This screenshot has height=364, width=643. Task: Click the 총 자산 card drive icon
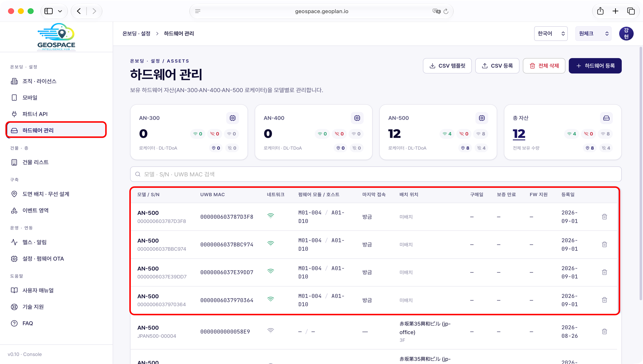click(606, 118)
